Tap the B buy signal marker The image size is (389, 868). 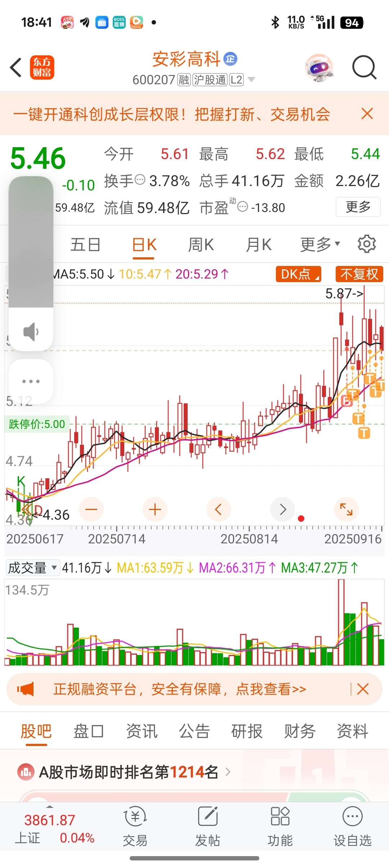tap(346, 401)
